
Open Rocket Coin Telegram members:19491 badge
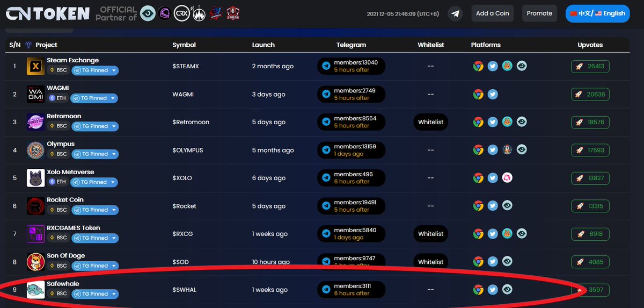tap(351, 206)
